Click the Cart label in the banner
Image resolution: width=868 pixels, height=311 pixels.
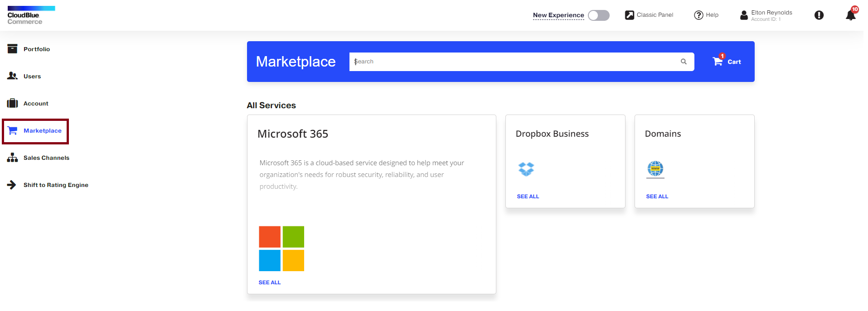pos(734,62)
